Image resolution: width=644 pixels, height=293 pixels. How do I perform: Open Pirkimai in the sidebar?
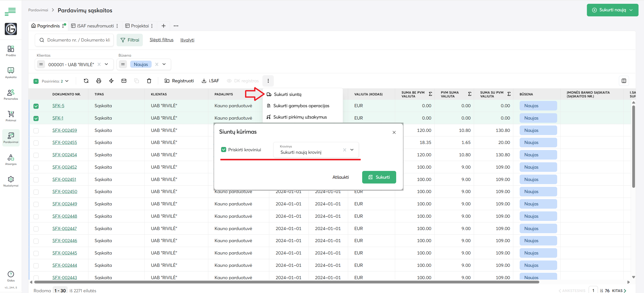pyautogui.click(x=11, y=116)
